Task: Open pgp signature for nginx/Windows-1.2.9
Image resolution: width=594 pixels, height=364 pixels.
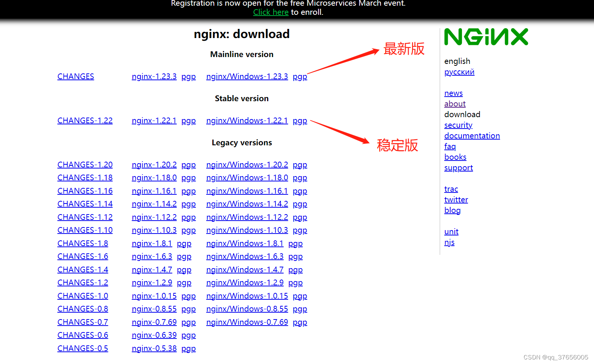Action: coord(295,283)
